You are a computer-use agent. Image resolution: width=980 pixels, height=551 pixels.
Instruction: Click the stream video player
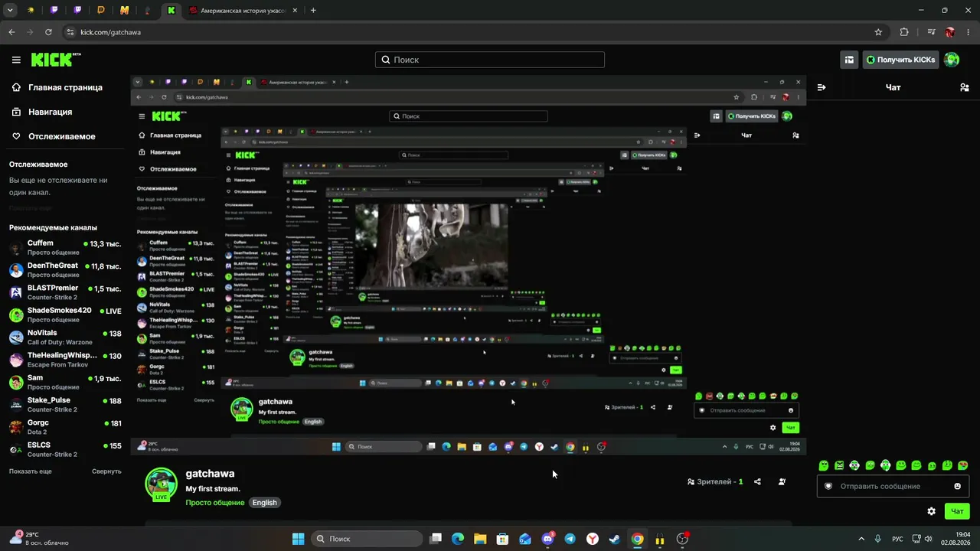click(x=468, y=266)
